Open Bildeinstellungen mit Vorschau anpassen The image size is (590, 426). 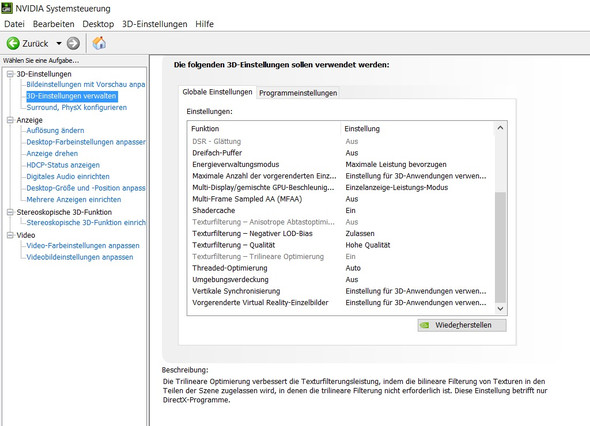85,84
